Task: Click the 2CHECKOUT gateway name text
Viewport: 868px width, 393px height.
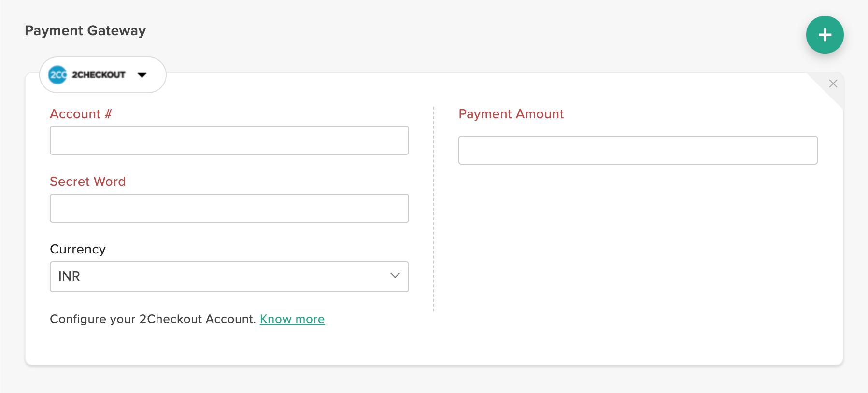Action: 99,75
